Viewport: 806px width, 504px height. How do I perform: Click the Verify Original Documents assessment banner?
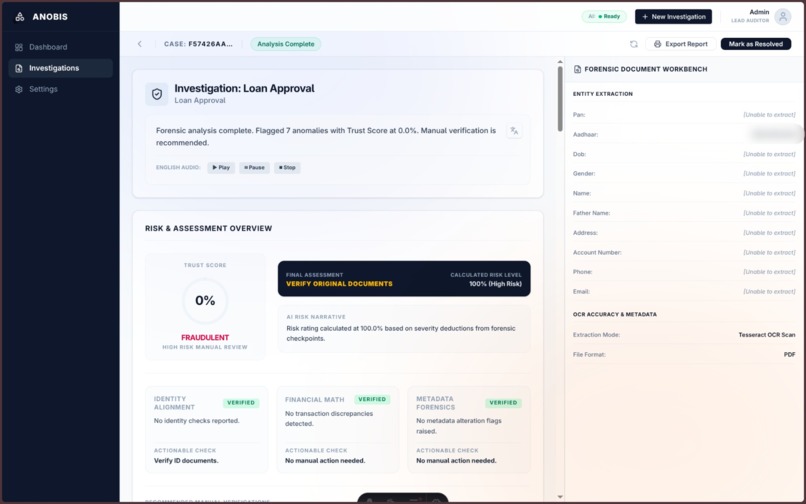click(404, 279)
